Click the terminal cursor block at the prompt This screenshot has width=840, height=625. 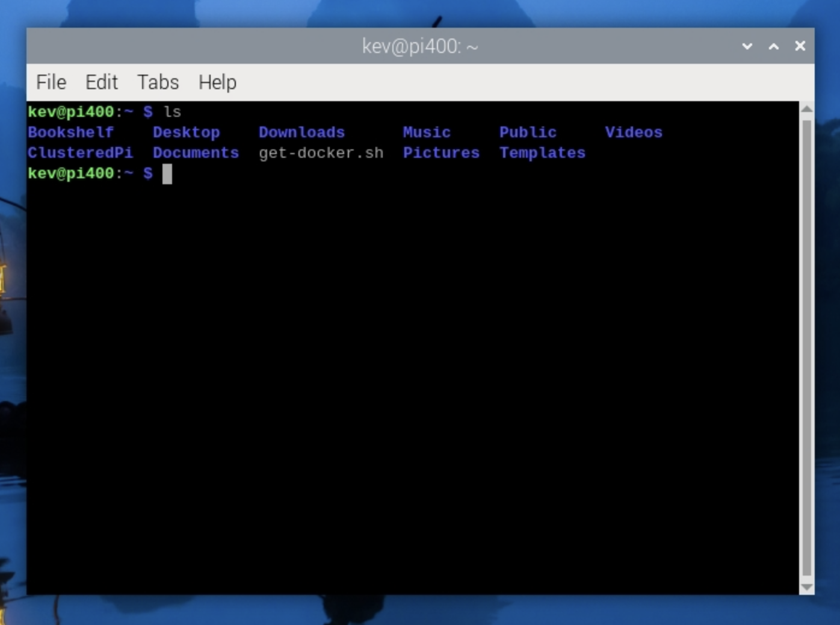tap(167, 174)
